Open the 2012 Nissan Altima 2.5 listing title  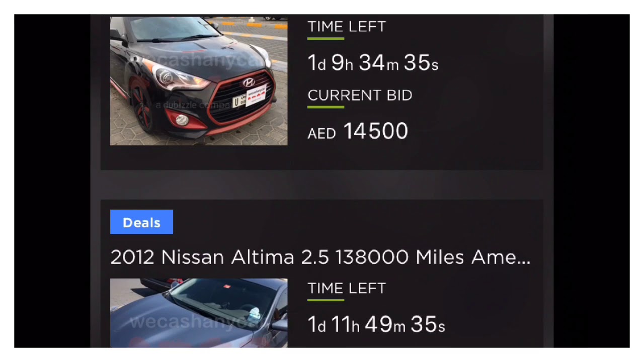[320, 257]
